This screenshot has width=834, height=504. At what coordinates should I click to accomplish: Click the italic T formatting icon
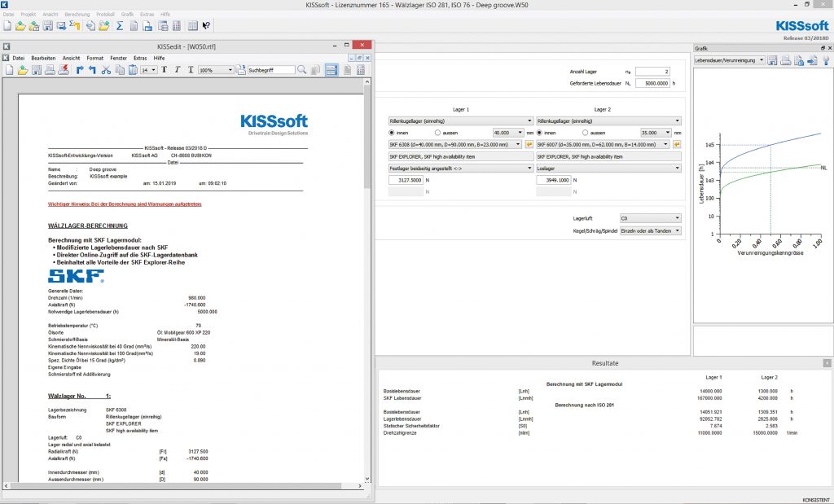pos(177,71)
